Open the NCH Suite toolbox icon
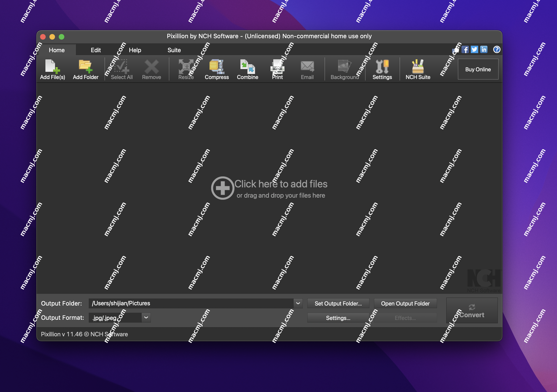 [418, 66]
